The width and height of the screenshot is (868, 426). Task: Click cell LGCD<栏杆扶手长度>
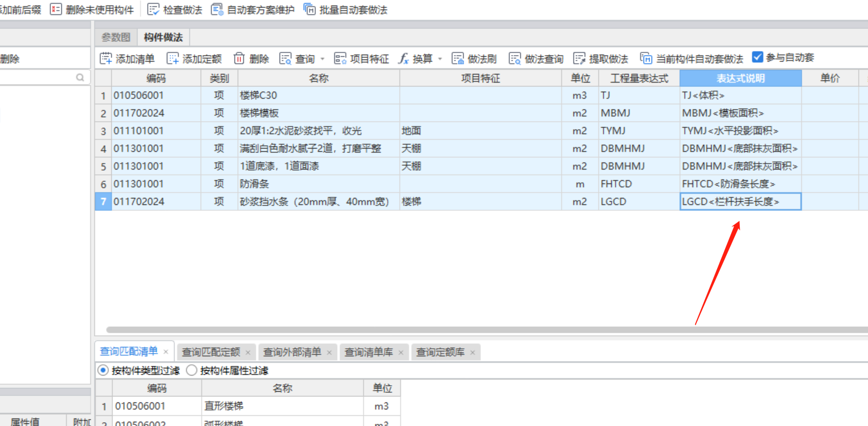click(x=740, y=202)
